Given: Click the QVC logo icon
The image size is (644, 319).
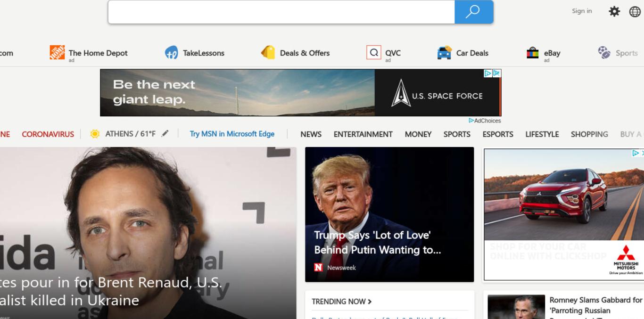Looking at the screenshot, I should pos(373,52).
